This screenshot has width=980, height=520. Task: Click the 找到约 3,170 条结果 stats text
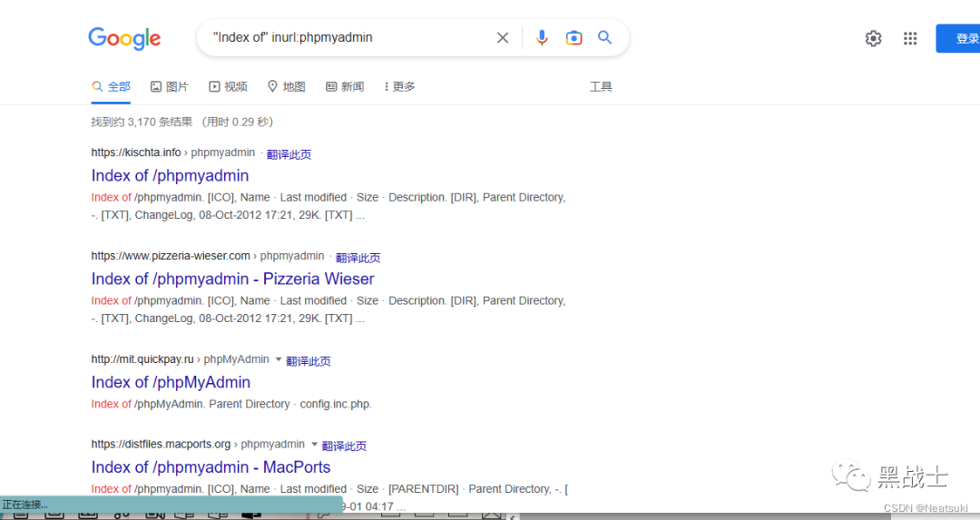(142, 122)
